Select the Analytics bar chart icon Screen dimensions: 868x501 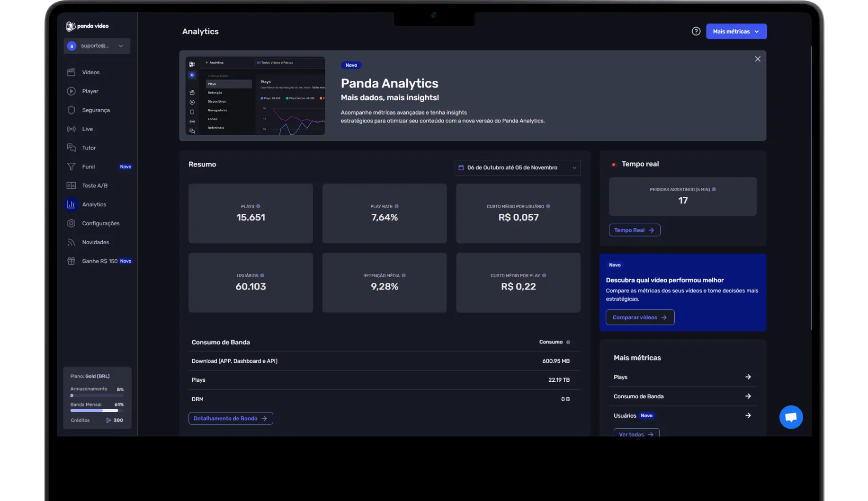point(71,204)
